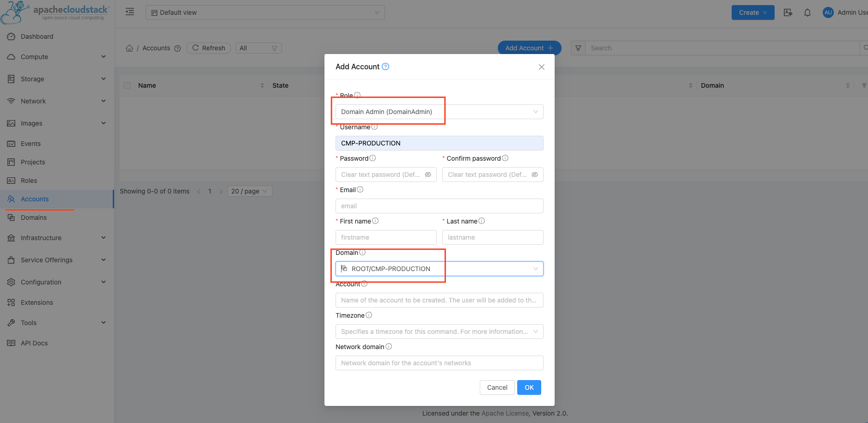Select Accounts in the sidebar
The height and width of the screenshot is (423, 868).
click(57, 199)
